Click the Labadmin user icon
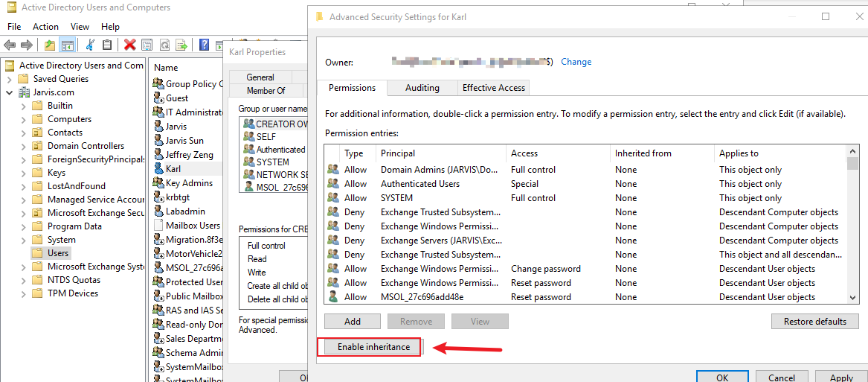Image resolution: width=868 pixels, height=382 pixels. coord(158,211)
